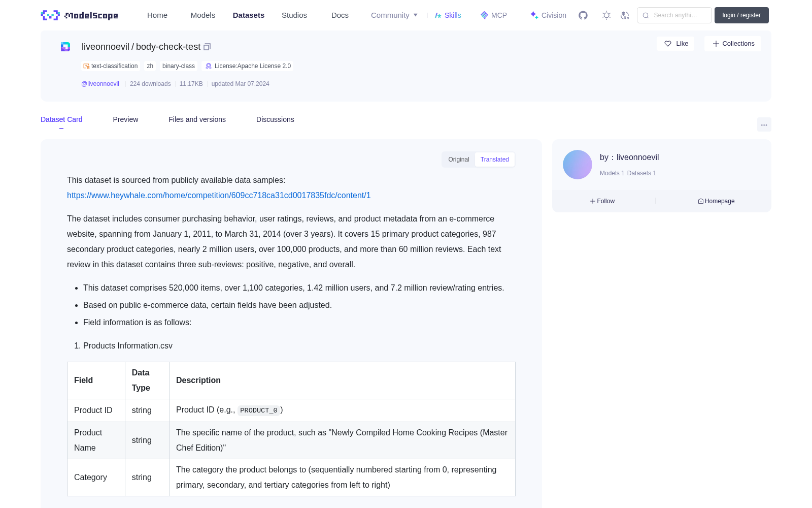This screenshot has width=812, height=508.
Task: Like this dataset with heart button
Action: pos(675,44)
